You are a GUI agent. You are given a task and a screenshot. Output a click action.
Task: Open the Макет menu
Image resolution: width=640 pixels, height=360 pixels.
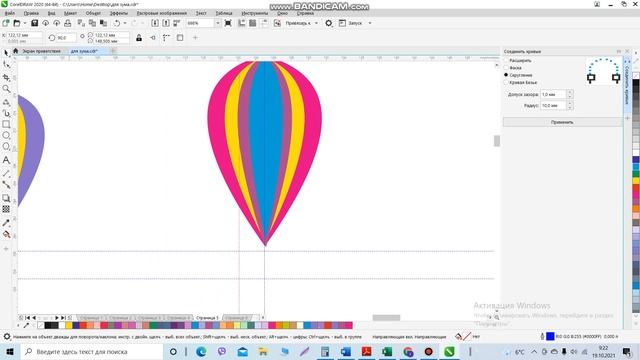tap(70, 13)
